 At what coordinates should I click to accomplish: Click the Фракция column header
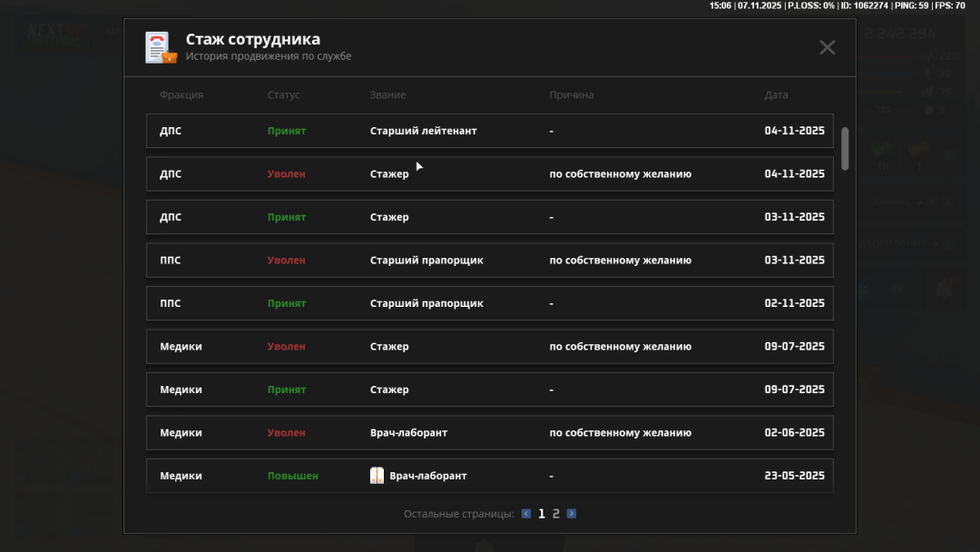coord(181,95)
